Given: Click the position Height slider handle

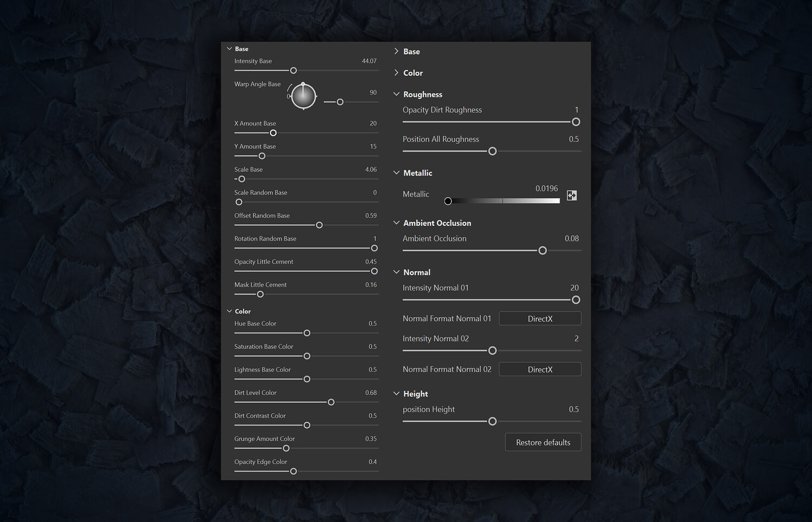Looking at the screenshot, I should pyautogui.click(x=493, y=421).
